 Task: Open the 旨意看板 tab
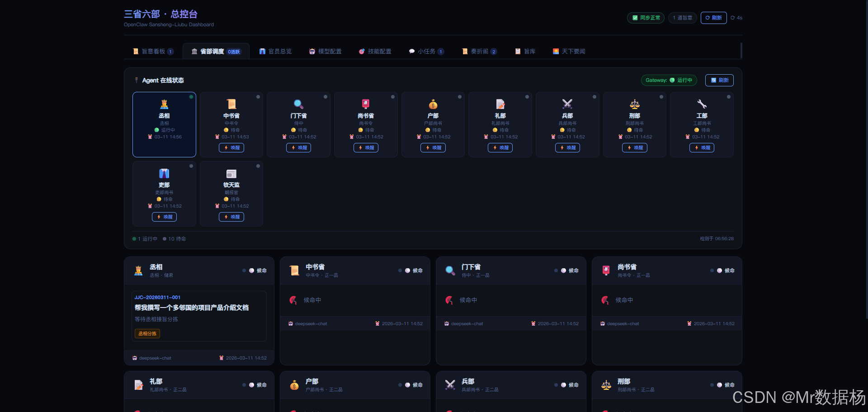click(153, 52)
